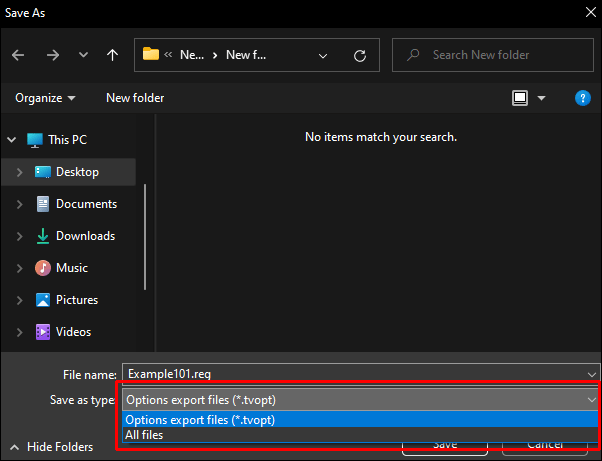
Task: Open the help question mark icon
Action: 582,98
